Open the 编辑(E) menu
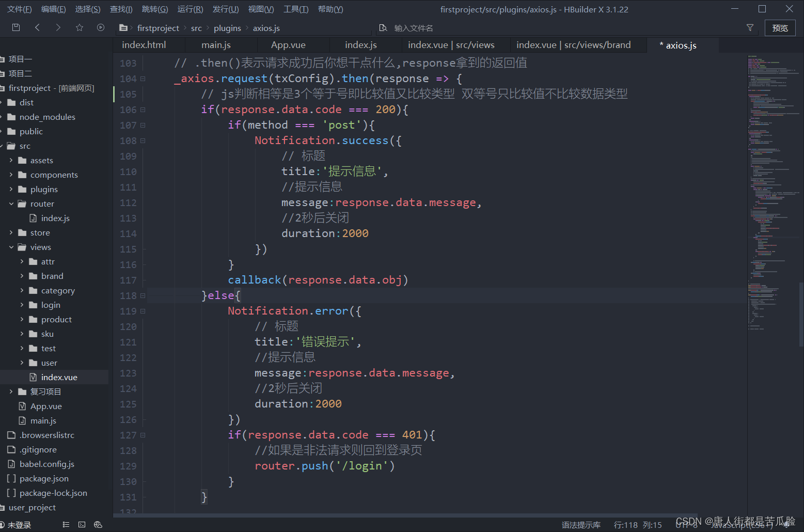This screenshot has width=804, height=532. click(x=54, y=9)
